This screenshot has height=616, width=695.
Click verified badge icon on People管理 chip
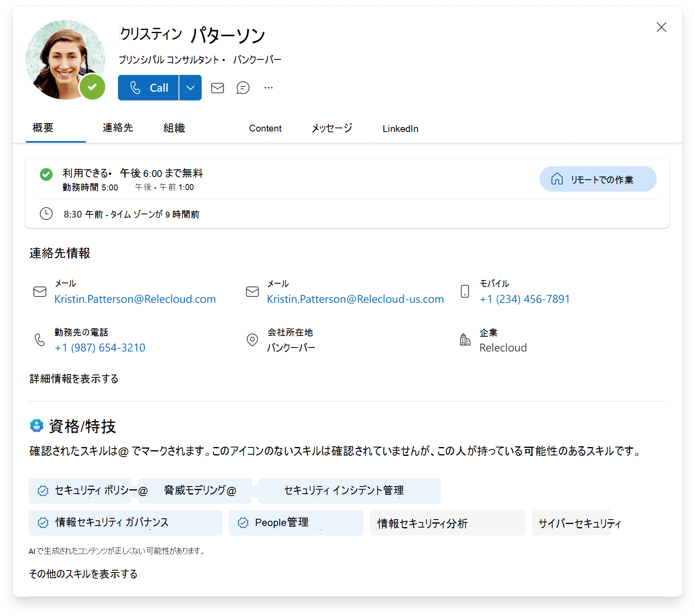(243, 522)
